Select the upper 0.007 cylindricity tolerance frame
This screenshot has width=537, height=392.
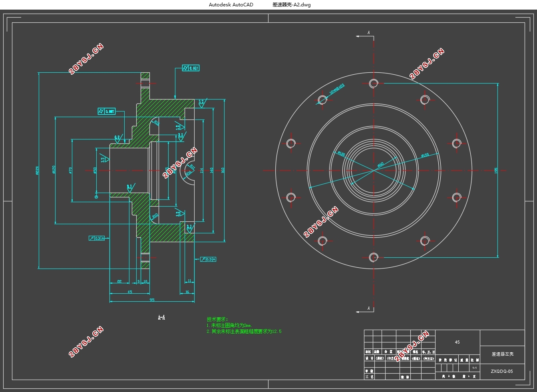coord(191,68)
